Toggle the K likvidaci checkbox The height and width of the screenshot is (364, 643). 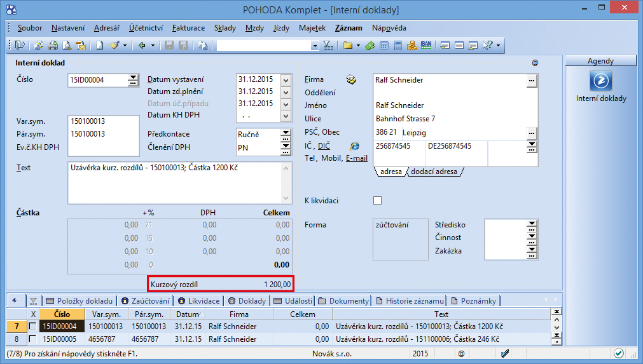click(x=377, y=200)
